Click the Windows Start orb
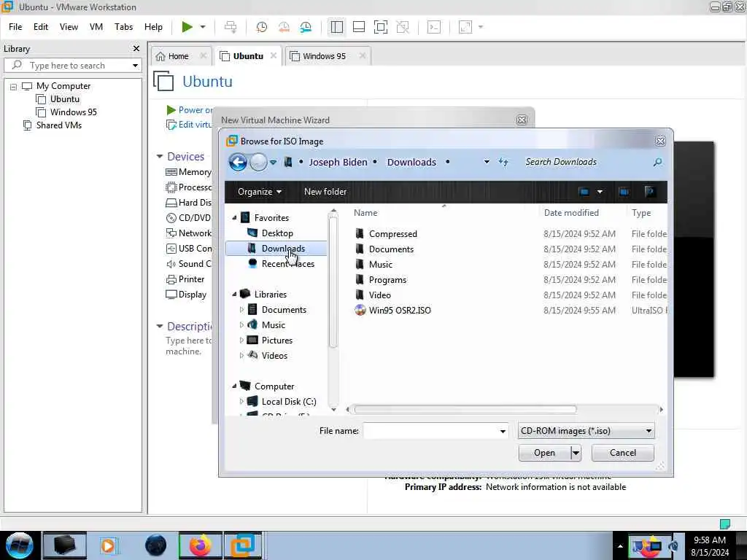747x560 pixels. click(x=20, y=545)
